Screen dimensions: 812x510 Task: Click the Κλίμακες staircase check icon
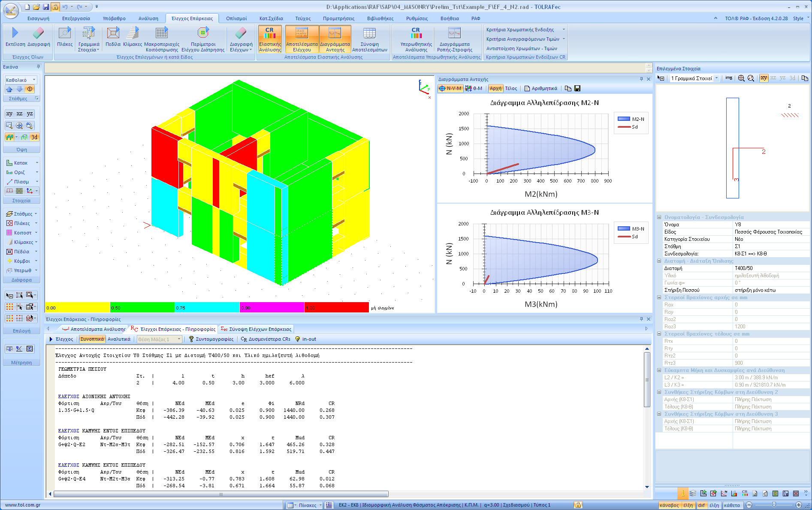133,33
